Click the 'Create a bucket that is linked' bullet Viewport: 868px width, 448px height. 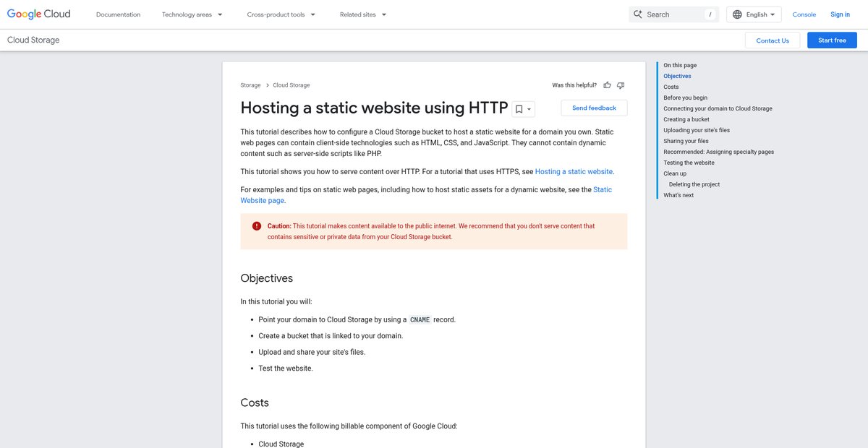[x=331, y=336]
